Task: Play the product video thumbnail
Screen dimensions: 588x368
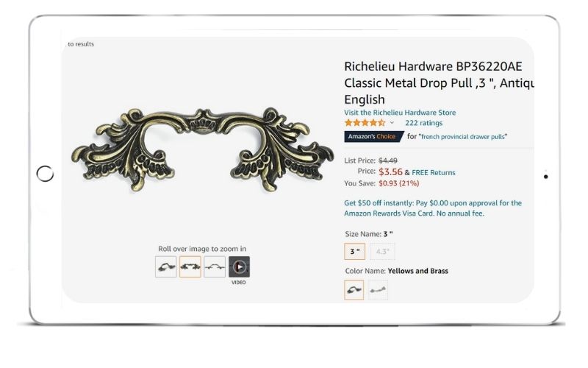Action: click(x=240, y=267)
